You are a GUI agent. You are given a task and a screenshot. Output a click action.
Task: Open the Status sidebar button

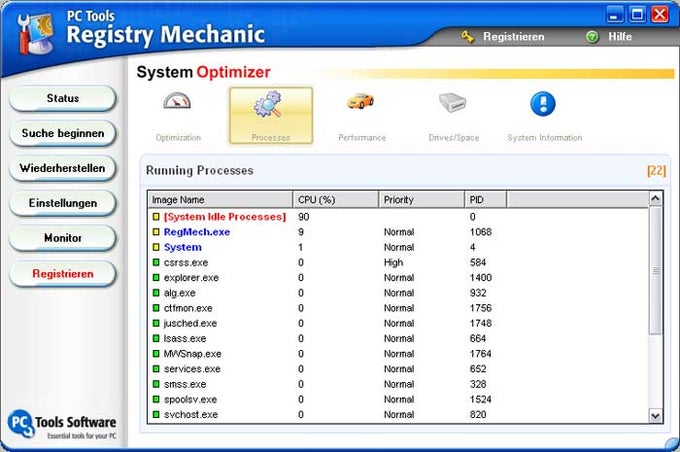(63, 98)
